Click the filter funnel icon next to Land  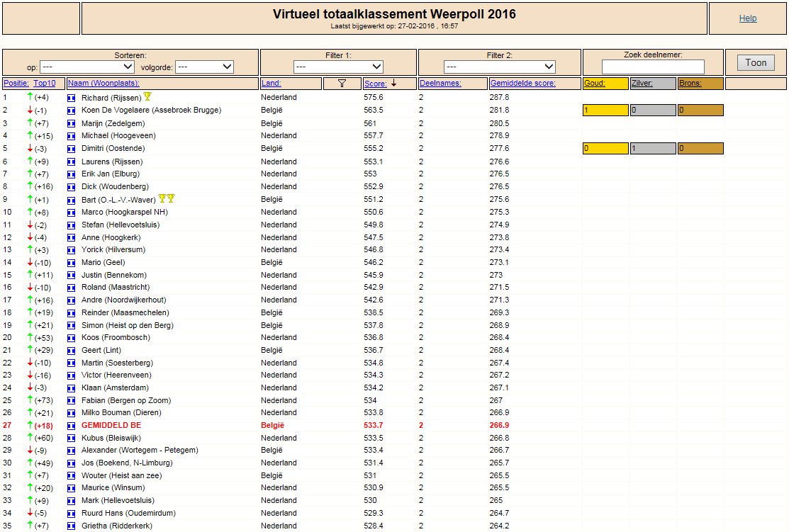tap(342, 84)
